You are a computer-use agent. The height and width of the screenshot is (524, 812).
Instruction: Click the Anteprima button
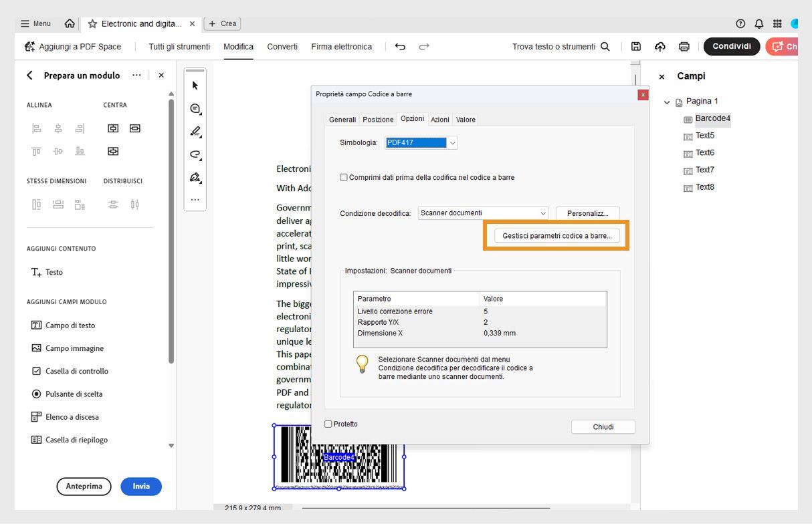[x=84, y=487]
